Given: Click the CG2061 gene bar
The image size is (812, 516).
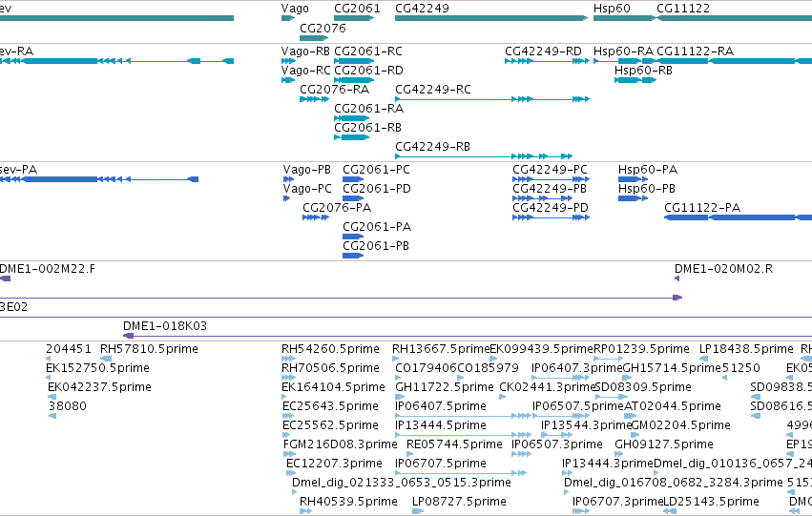Looking at the screenshot, I should coord(354,18).
